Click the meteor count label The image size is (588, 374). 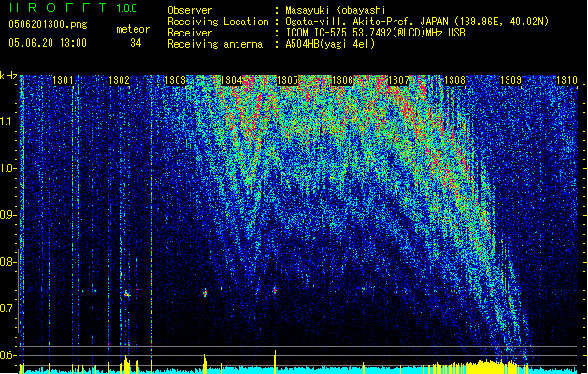click(133, 29)
